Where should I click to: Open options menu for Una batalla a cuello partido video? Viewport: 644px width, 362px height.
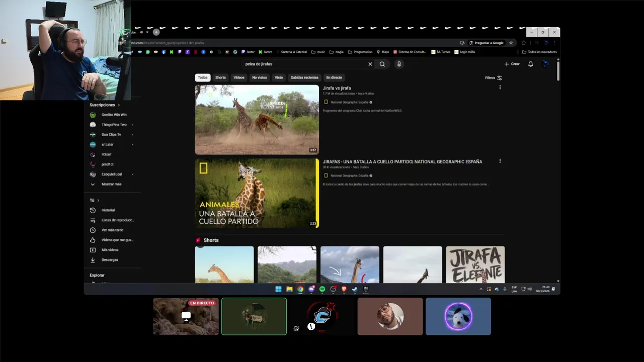click(x=500, y=161)
